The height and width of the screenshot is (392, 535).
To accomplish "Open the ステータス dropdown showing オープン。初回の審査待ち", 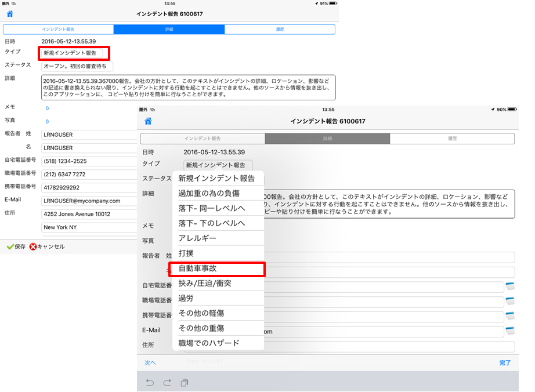I will point(75,66).
